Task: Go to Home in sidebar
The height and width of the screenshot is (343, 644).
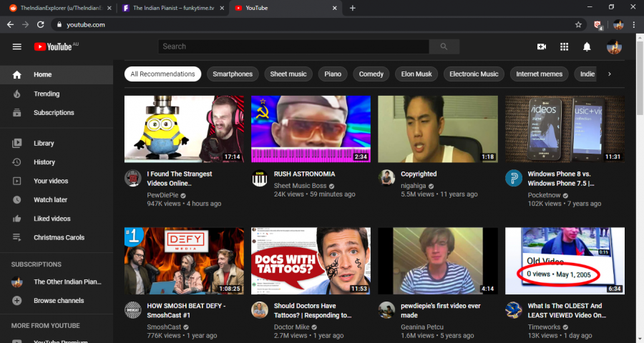Action: click(x=57, y=74)
